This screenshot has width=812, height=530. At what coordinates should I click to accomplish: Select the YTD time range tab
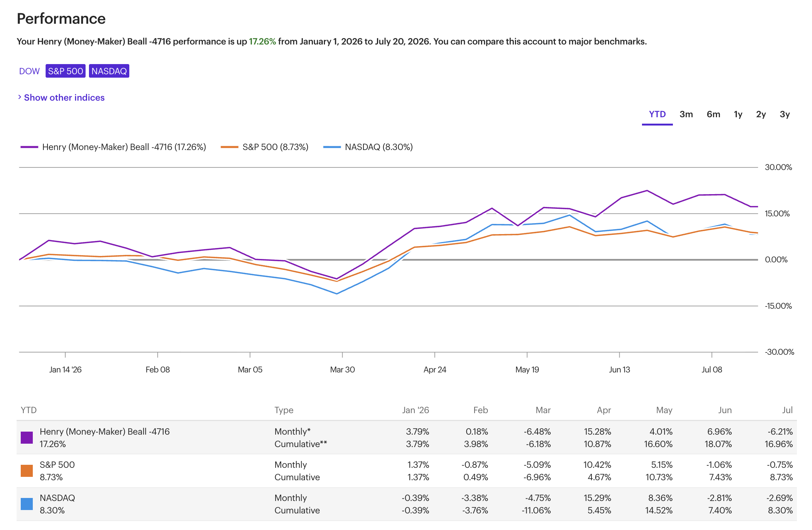657,114
